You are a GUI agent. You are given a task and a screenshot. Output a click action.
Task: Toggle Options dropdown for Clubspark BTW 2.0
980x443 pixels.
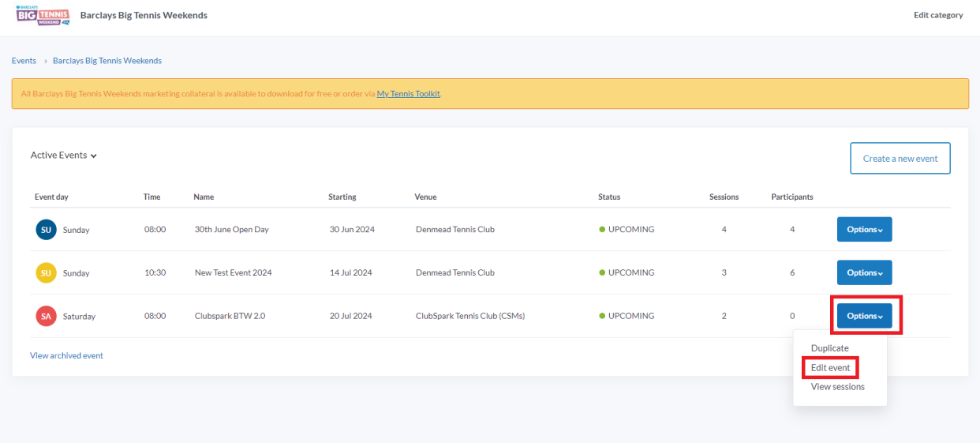point(864,316)
